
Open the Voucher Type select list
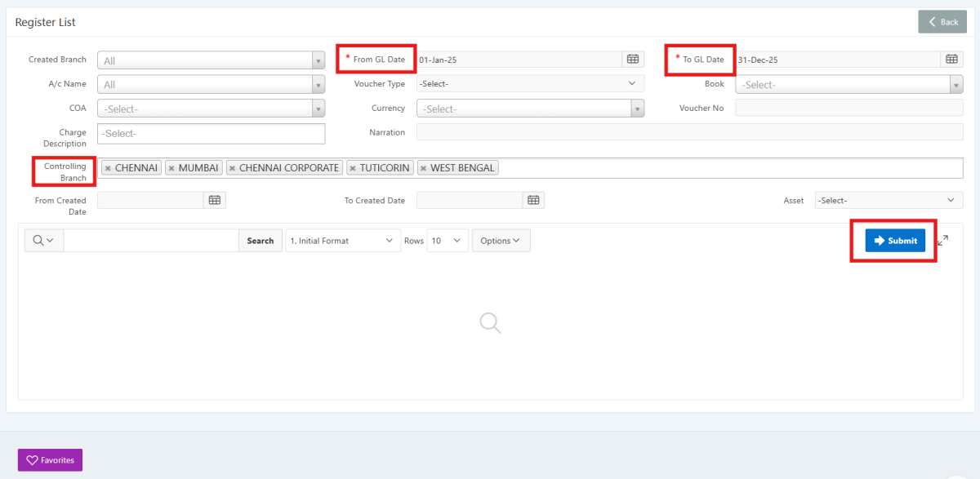click(530, 83)
